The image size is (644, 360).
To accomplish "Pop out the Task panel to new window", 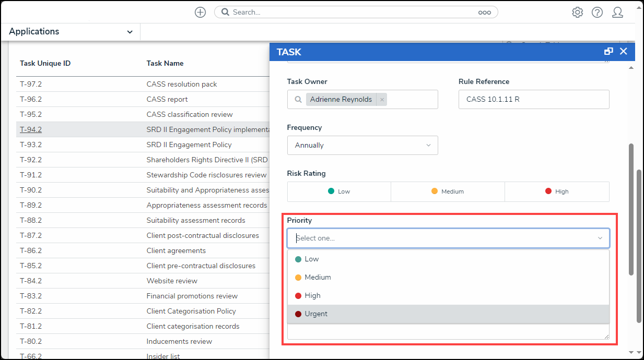I will pos(608,51).
